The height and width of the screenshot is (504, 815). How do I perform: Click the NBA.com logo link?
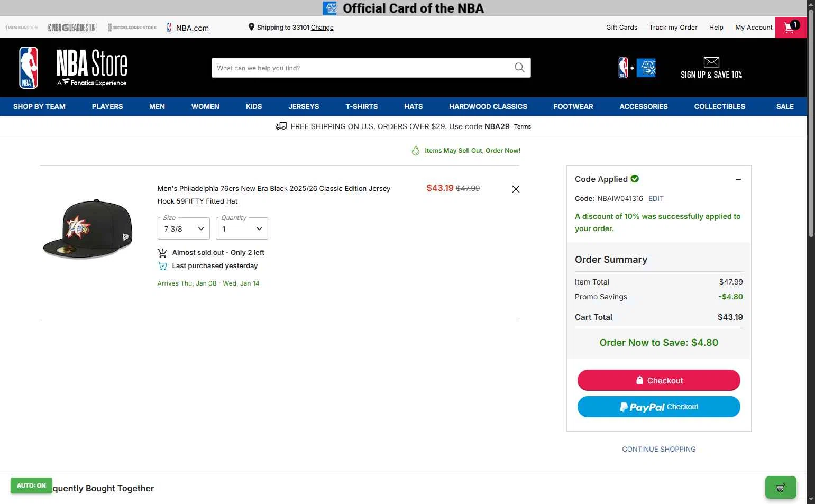(x=188, y=28)
